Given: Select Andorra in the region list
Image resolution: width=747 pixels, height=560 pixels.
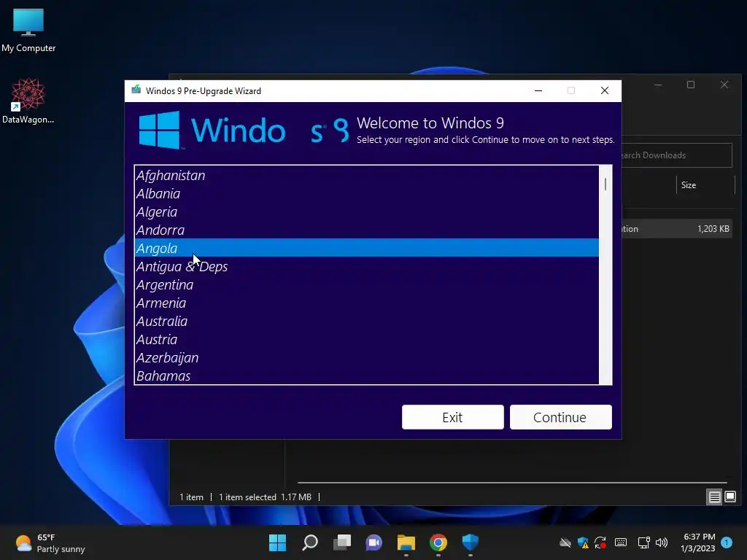Looking at the screenshot, I should [366, 230].
